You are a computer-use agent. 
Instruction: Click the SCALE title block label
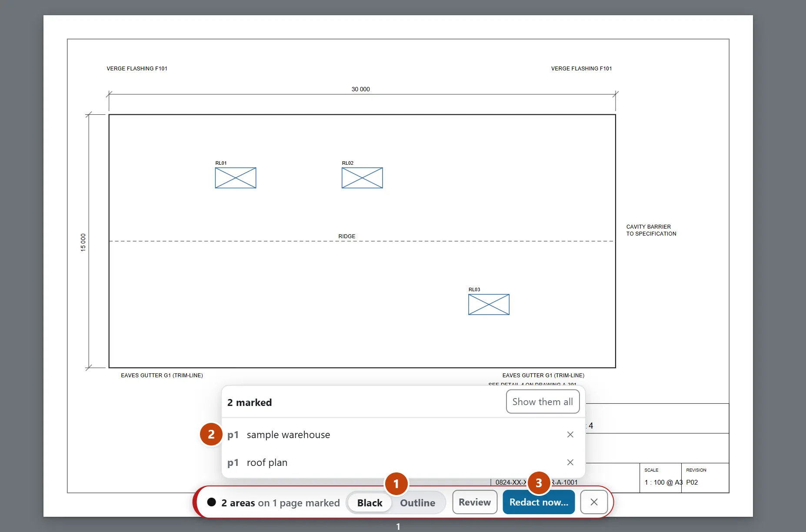click(x=651, y=470)
